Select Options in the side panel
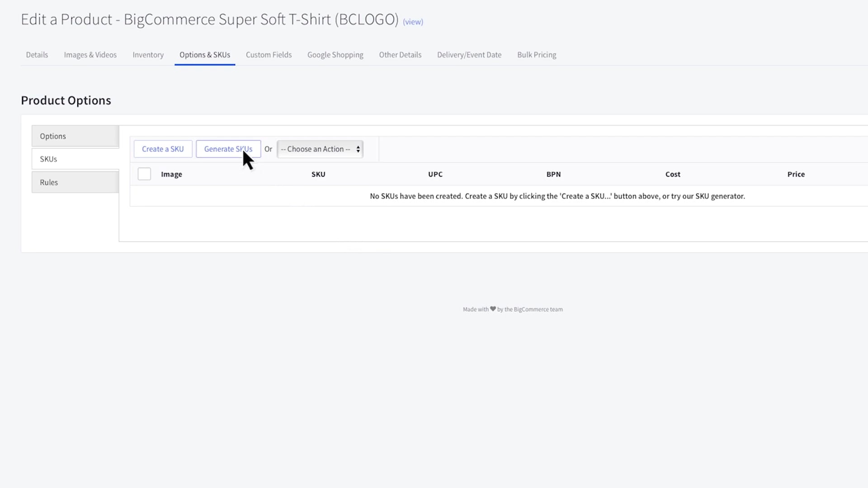The height and width of the screenshot is (488, 868). pos(75,136)
